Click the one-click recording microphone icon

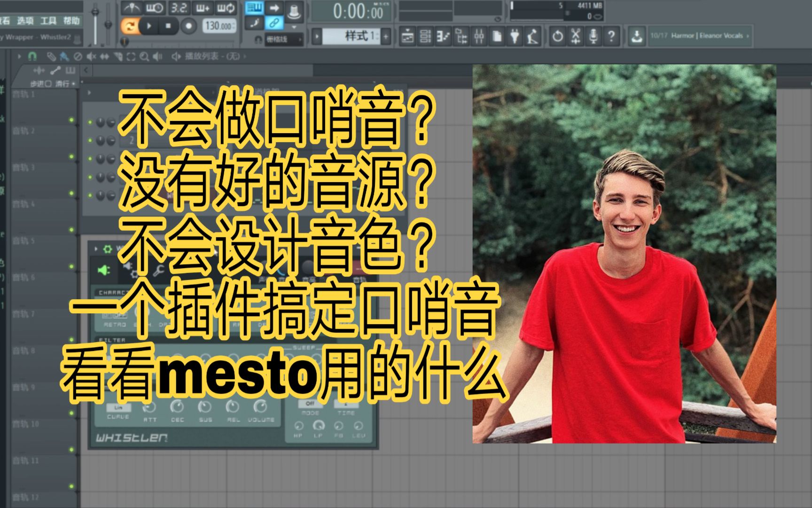tap(593, 36)
